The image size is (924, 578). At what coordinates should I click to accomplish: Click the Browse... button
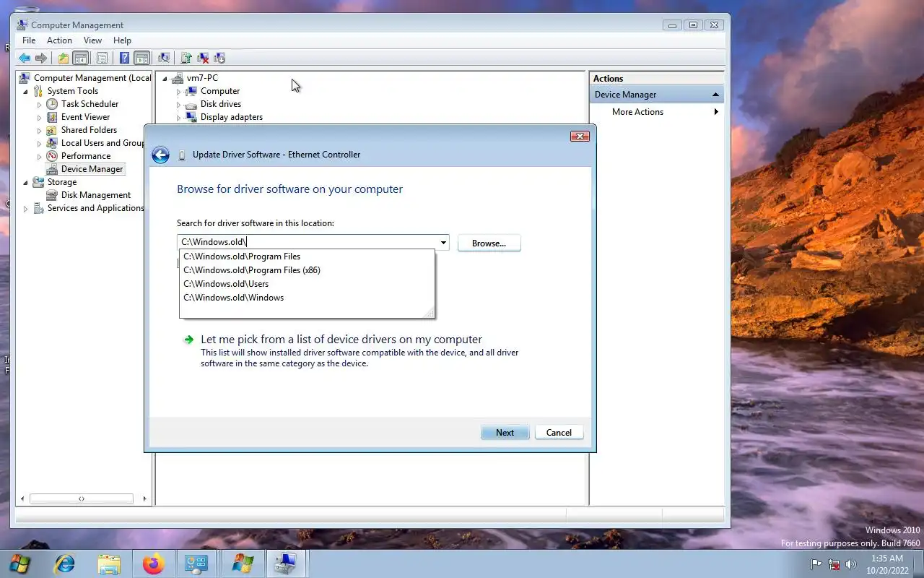[x=489, y=243]
